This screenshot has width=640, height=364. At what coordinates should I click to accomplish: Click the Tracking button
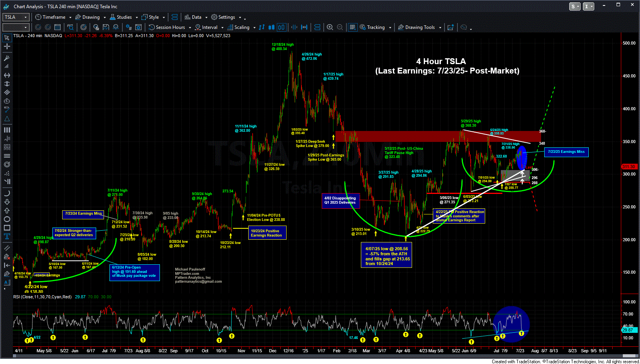373,27
